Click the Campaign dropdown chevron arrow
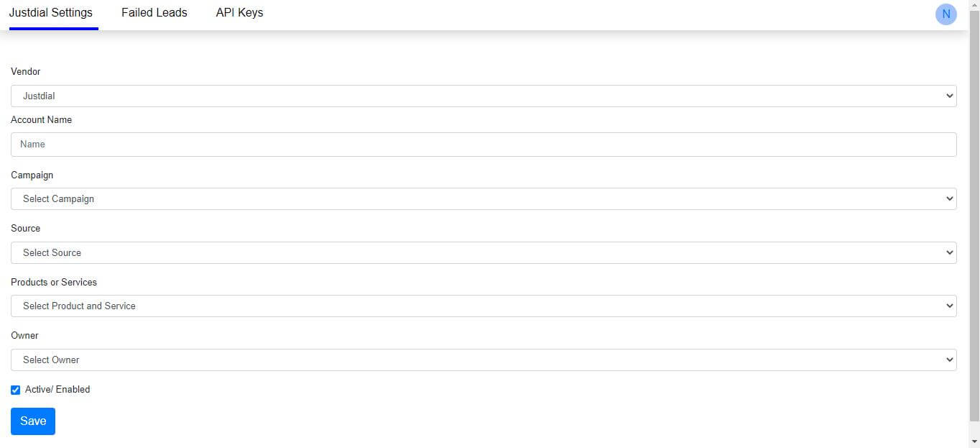 click(950, 198)
